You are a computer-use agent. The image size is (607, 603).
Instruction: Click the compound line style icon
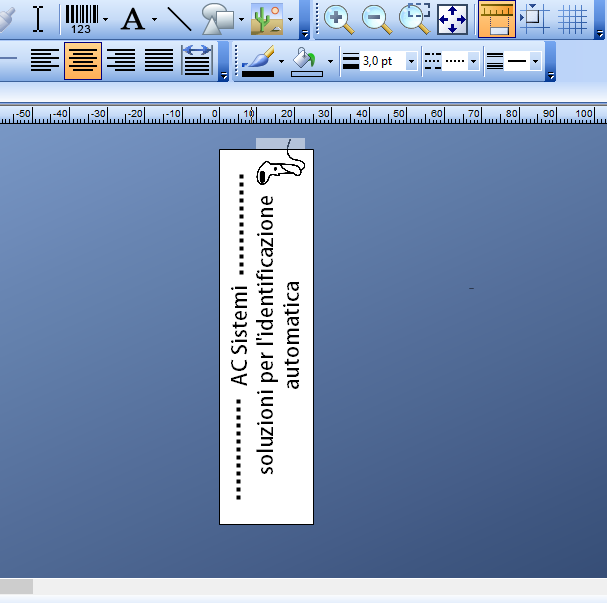point(494,61)
